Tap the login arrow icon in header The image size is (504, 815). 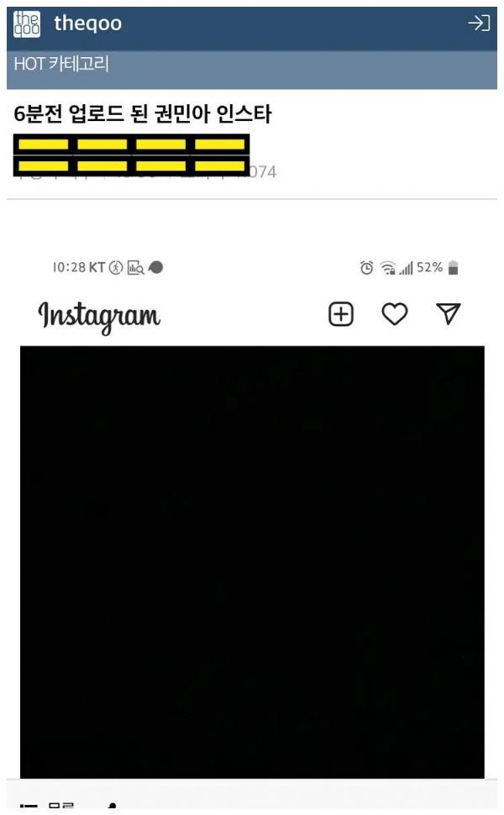point(479,23)
